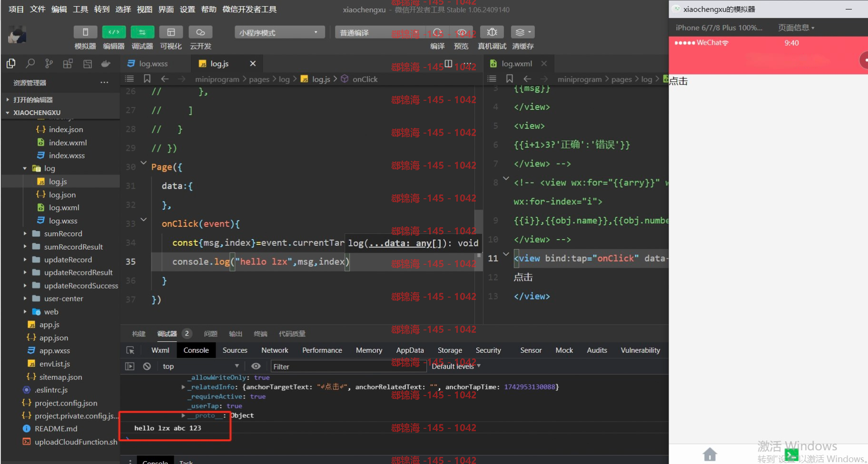Open the top context dropdown

click(x=200, y=366)
